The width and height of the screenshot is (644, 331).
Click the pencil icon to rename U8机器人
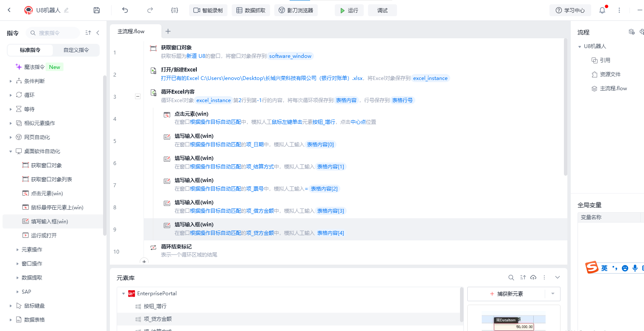click(66, 10)
